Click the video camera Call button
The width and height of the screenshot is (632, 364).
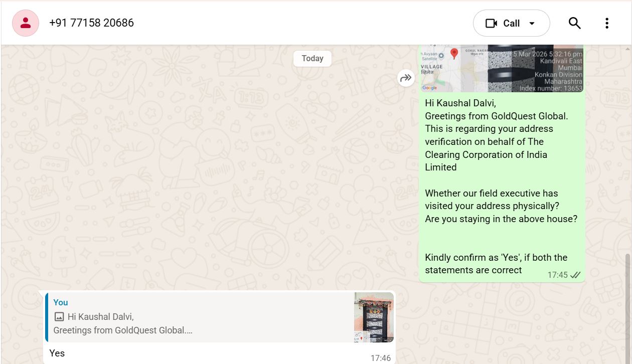pyautogui.click(x=503, y=23)
